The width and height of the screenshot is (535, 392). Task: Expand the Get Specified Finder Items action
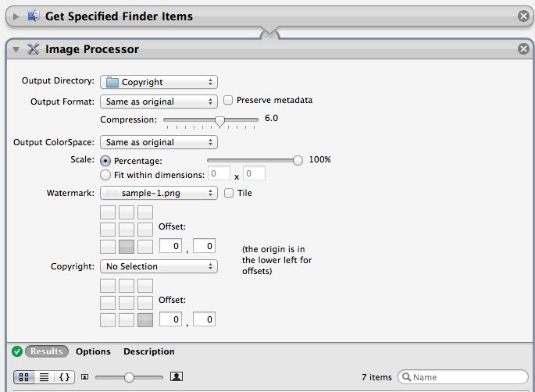point(16,16)
